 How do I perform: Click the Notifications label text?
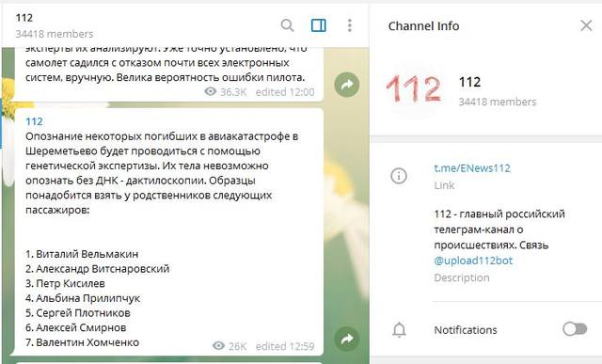(x=466, y=330)
